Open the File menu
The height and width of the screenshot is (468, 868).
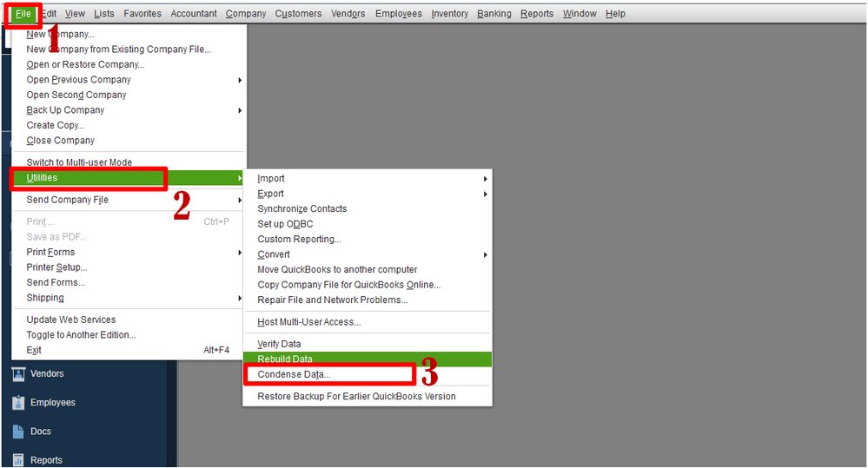[x=23, y=14]
